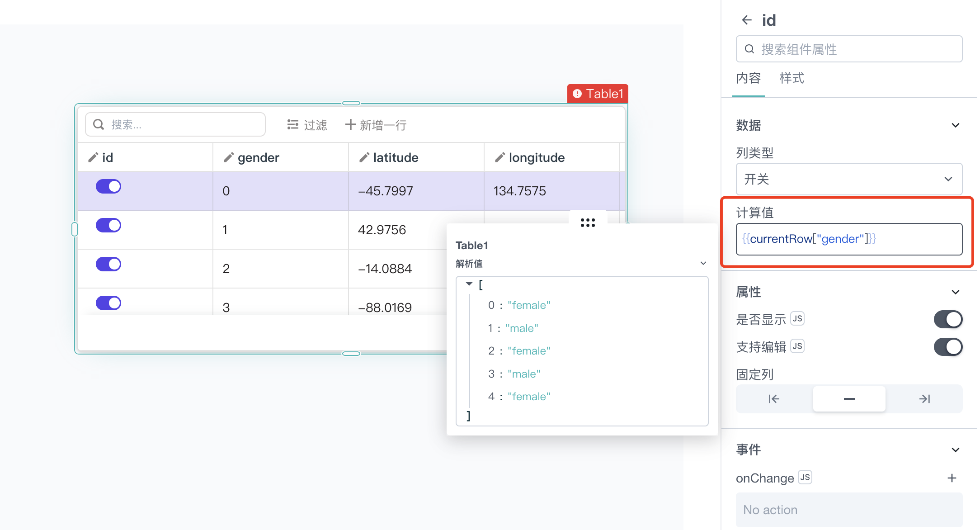The image size is (980, 530).
Task: Click parsed value 3 : "male"
Action: click(514, 374)
